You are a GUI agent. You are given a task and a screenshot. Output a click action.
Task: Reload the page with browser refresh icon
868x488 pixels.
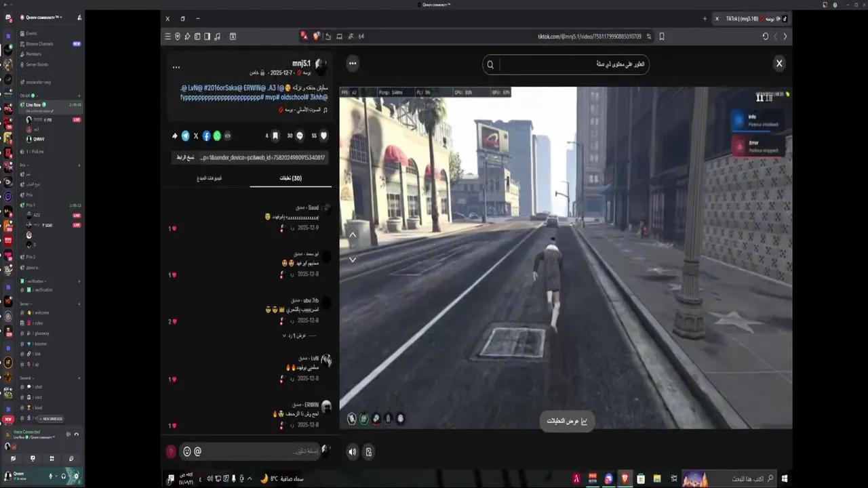[766, 37]
